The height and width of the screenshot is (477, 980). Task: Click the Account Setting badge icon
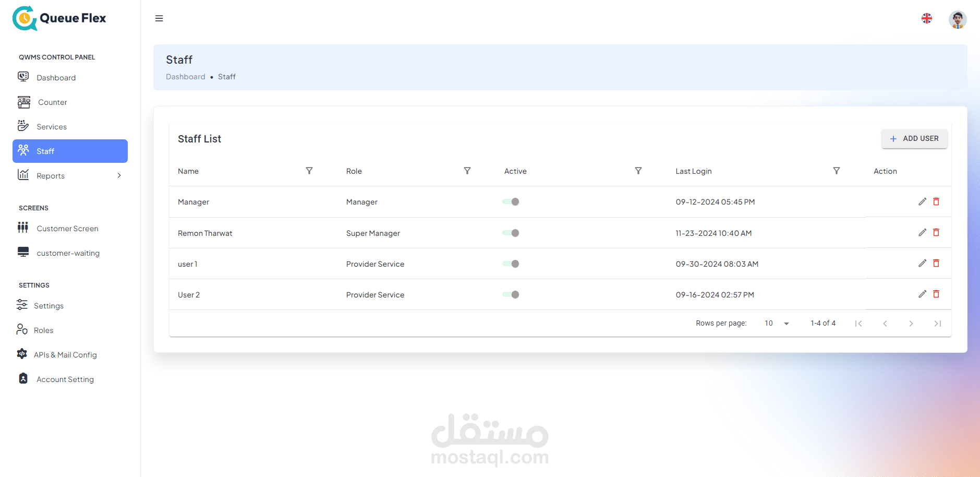click(23, 378)
